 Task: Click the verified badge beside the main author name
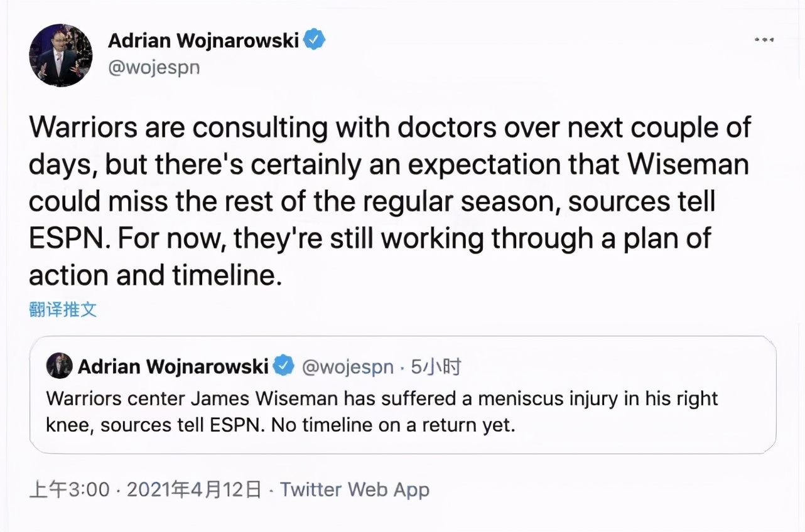(x=314, y=40)
